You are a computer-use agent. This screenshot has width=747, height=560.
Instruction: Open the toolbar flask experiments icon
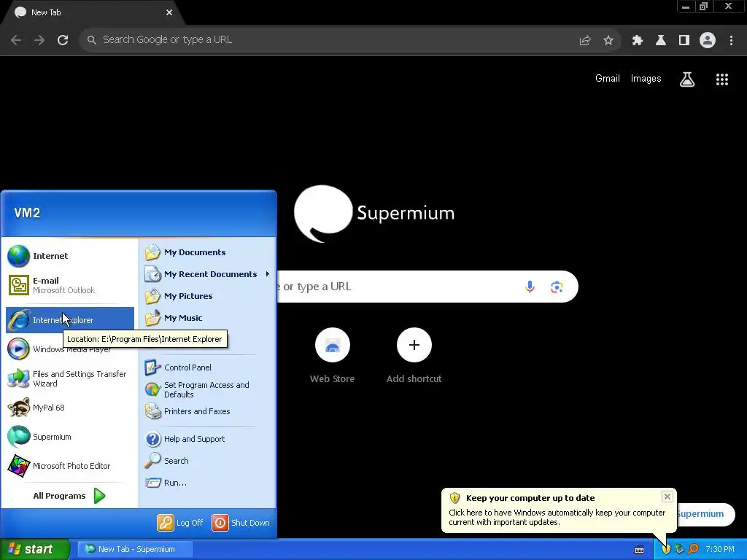click(x=661, y=41)
